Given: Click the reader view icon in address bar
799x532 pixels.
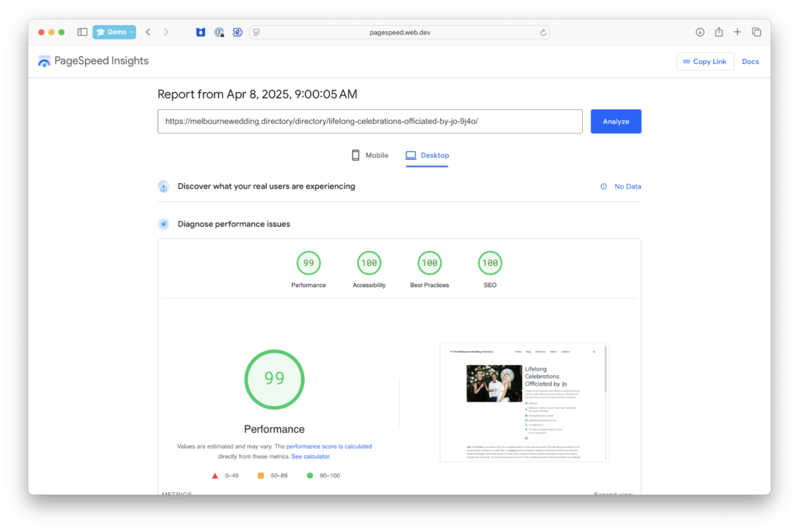Looking at the screenshot, I should (x=255, y=32).
